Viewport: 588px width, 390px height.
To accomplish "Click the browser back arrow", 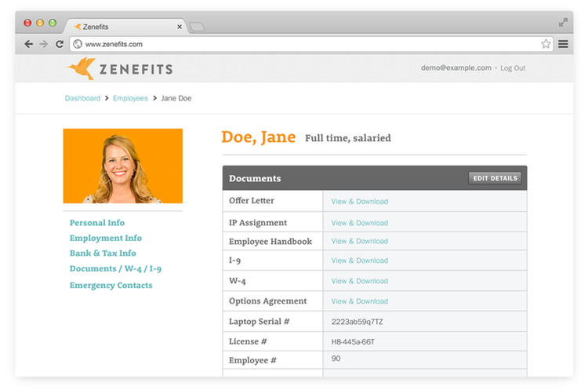I will [x=29, y=44].
